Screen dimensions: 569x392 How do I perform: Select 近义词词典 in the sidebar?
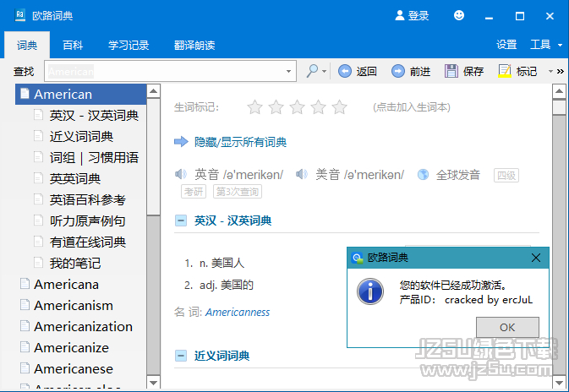(81, 136)
